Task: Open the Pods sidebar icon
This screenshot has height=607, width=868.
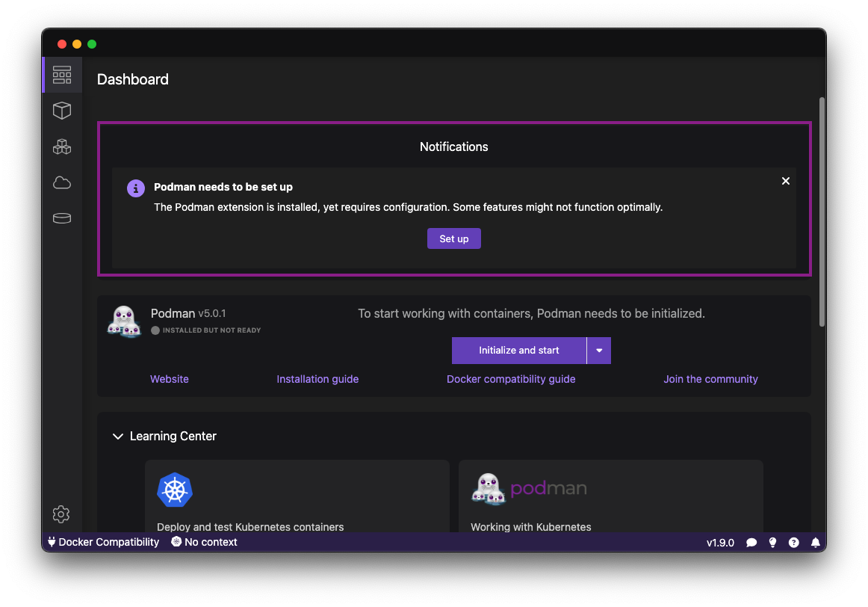Action: pyautogui.click(x=62, y=147)
